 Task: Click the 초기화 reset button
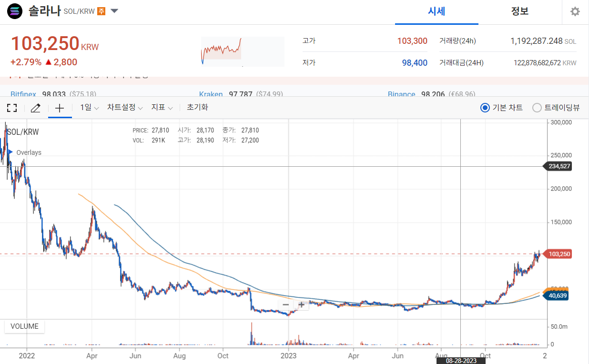(197, 108)
